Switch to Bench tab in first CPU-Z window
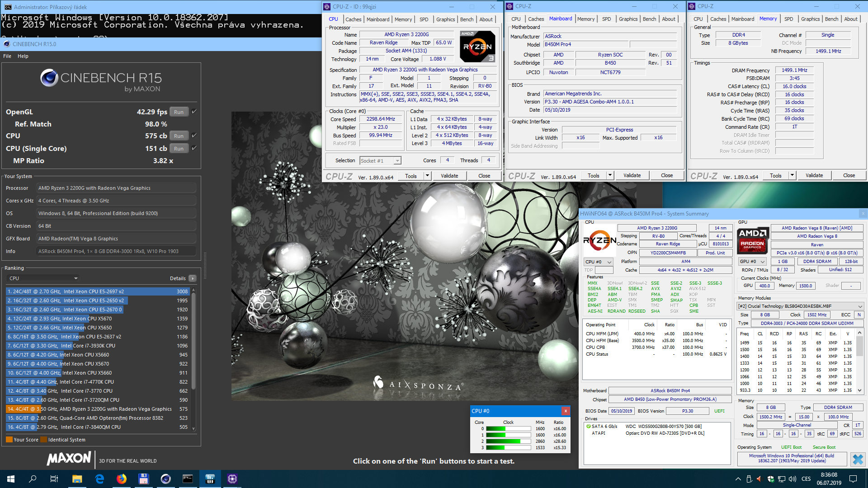This screenshot has height=488, width=868. coord(467,19)
